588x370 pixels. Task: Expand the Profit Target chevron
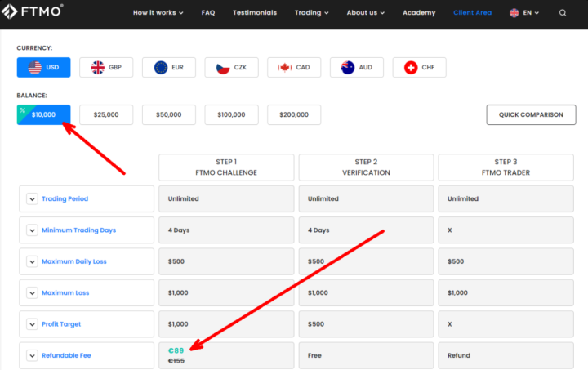(x=32, y=324)
